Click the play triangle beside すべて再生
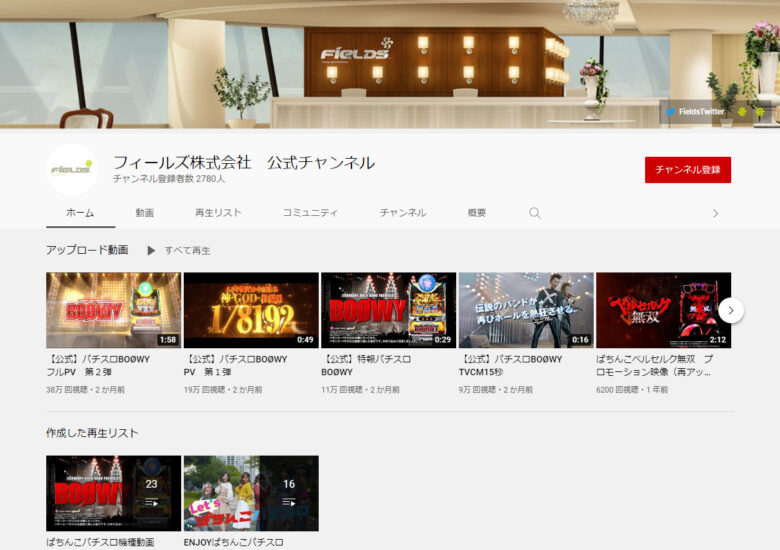The width and height of the screenshot is (780, 550). (151, 251)
